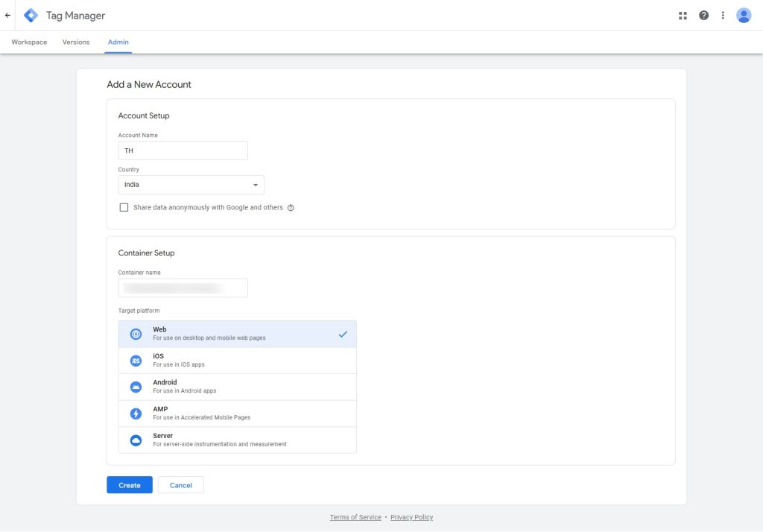Click the profile avatar

point(743,15)
